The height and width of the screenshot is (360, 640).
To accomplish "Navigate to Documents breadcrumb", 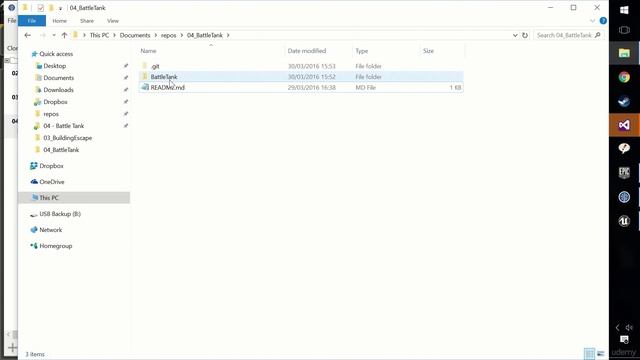I will coord(135,35).
